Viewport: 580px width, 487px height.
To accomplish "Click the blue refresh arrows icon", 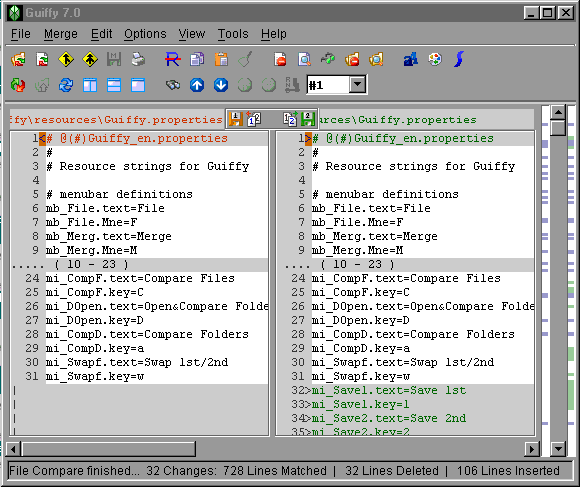I will [x=66, y=85].
